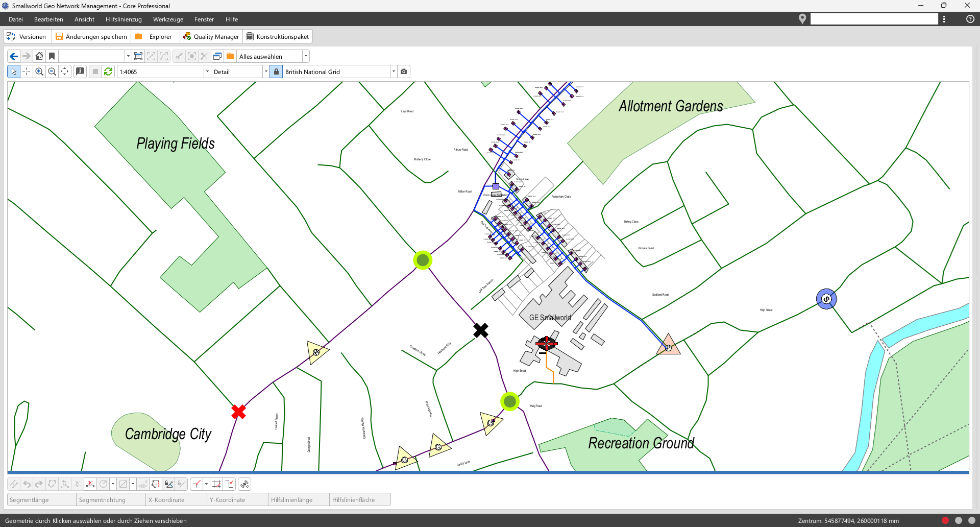Open the Werkzeuge menu
980x527 pixels.
[168, 19]
